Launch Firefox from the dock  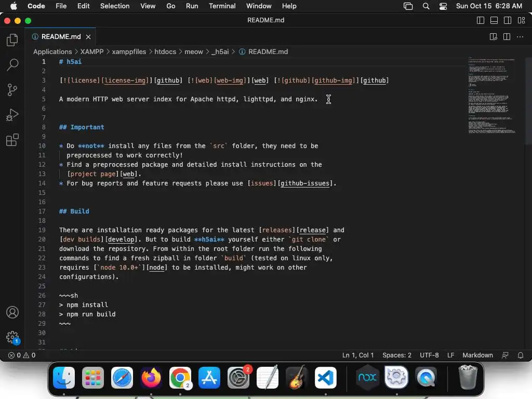click(x=151, y=378)
